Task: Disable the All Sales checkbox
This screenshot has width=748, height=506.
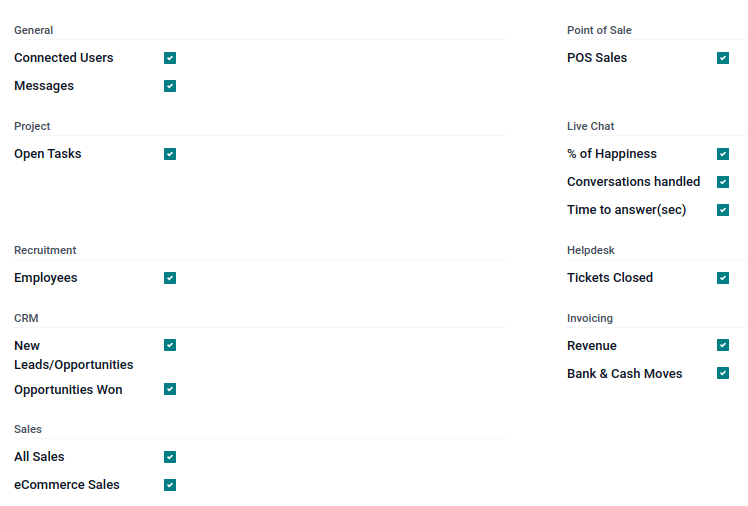Action: click(170, 457)
